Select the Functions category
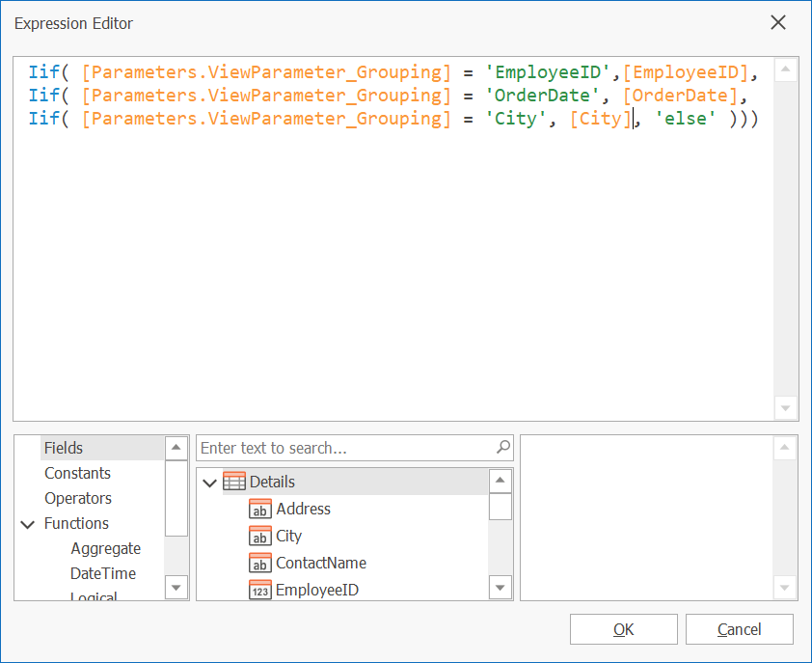This screenshot has height=663, width=812. (76, 524)
